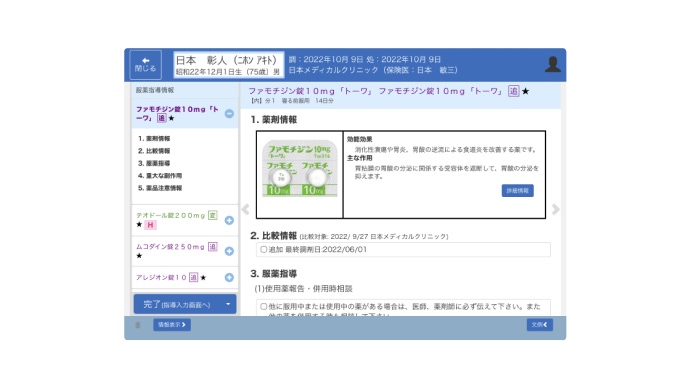Screen dimensions: 690x388
Task: Jump to section 2. 比較情報 in sidebar
Action: 154,150
